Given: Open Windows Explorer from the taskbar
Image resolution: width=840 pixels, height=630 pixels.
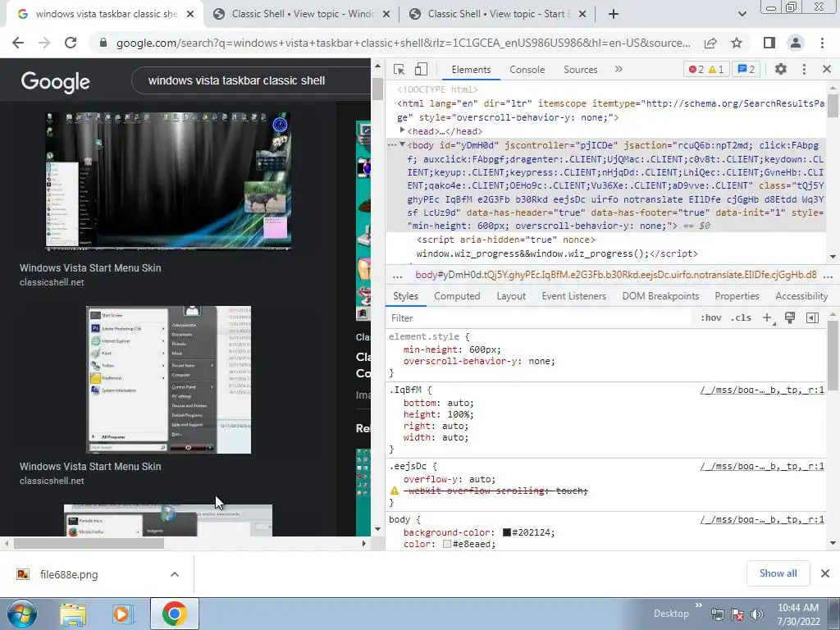Looking at the screenshot, I should (73, 614).
